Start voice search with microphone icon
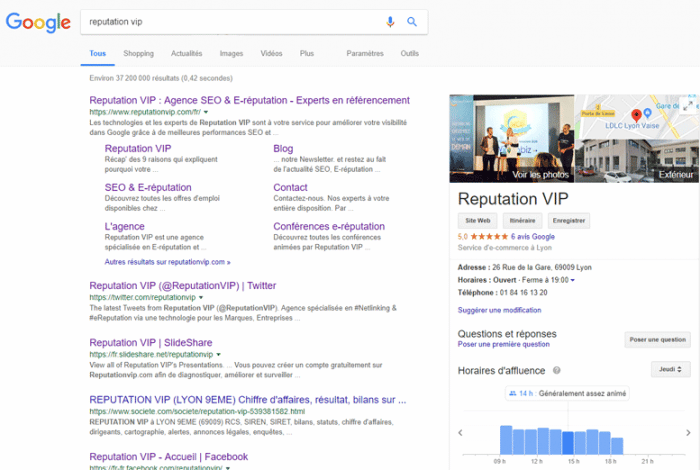 390,22
